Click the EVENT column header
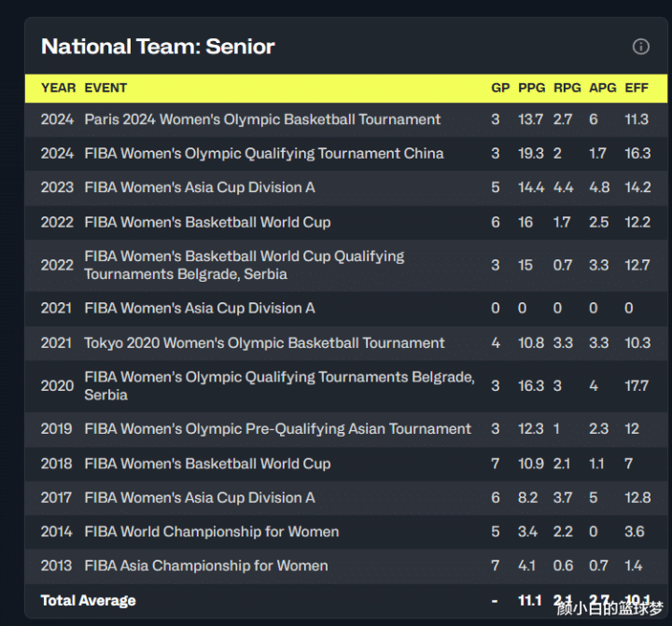The height and width of the screenshot is (626, 672). pyautogui.click(x=105, y=88)
